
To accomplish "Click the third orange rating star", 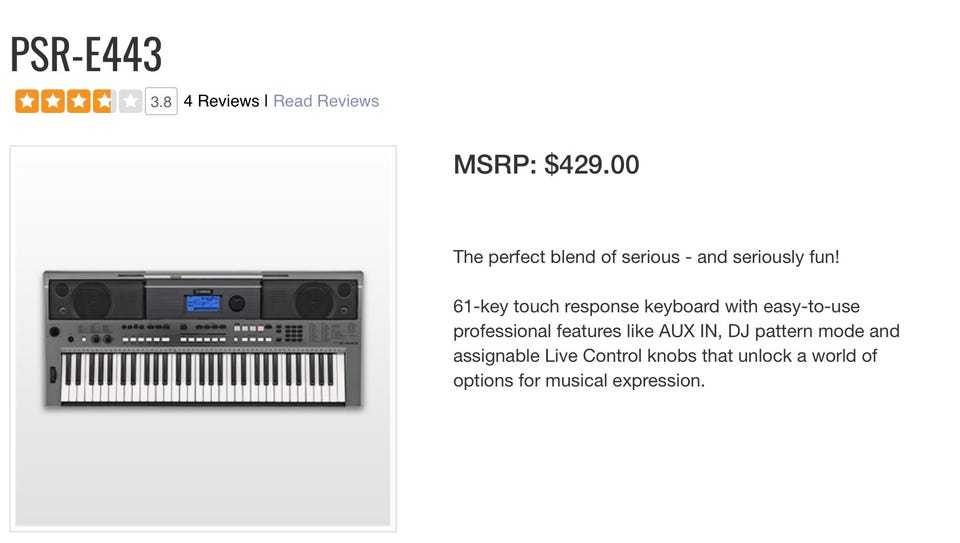I will (78, 101).
